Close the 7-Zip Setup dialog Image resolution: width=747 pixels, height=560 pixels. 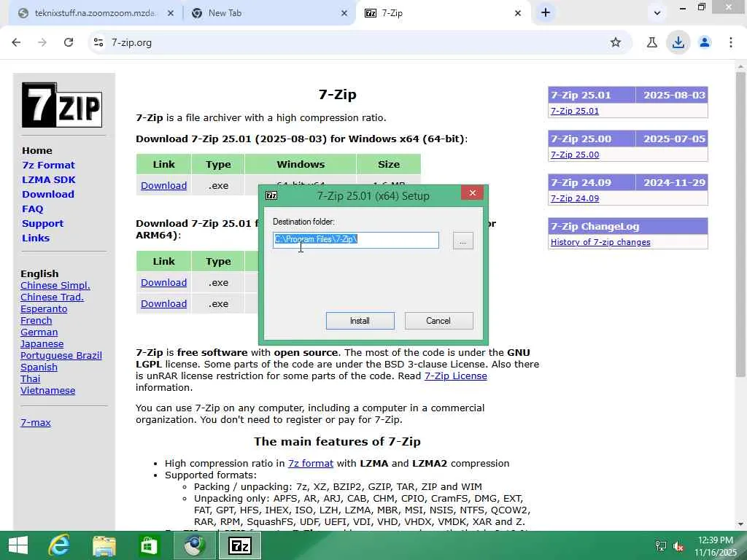[x=472, y=192]
